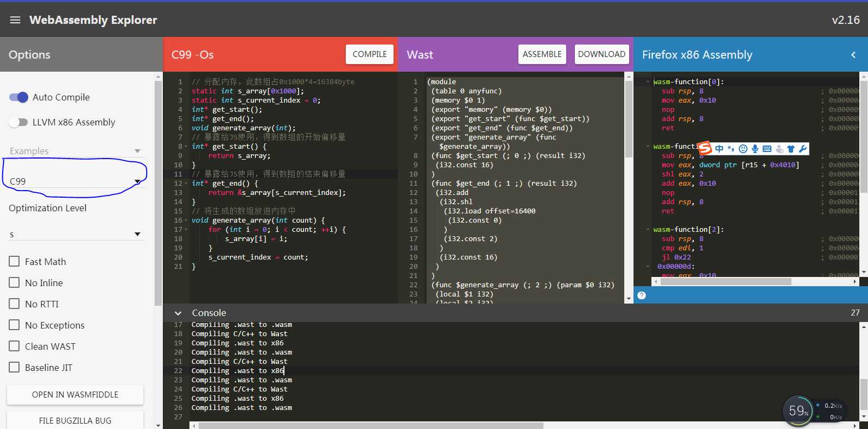Open the C99 language dropdown

tap(75, 181)
